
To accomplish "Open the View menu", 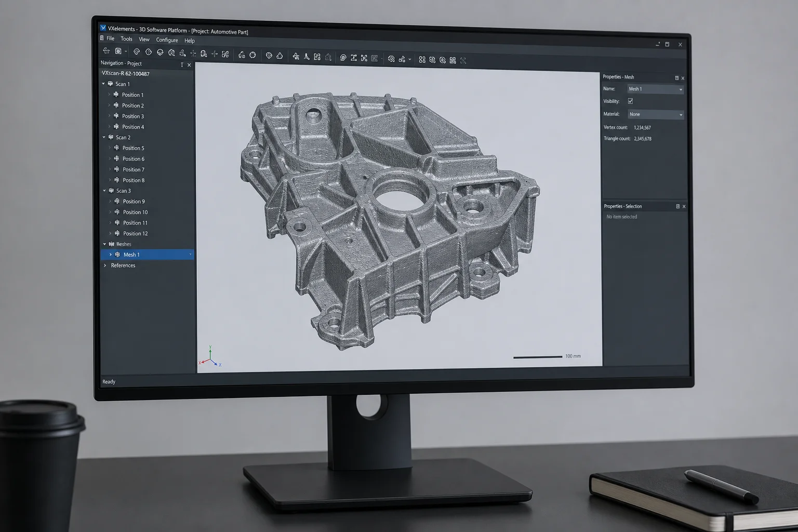I will [x=144, y=39].
